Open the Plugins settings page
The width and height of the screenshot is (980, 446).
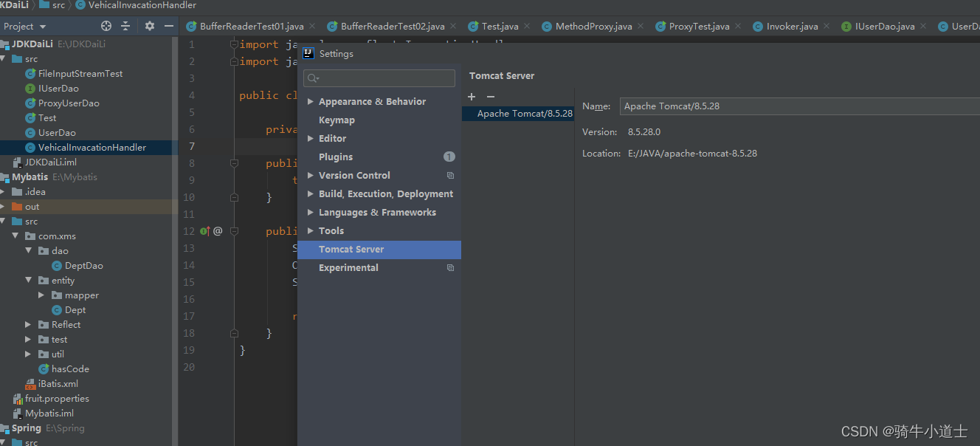click(x=336, y=157)
